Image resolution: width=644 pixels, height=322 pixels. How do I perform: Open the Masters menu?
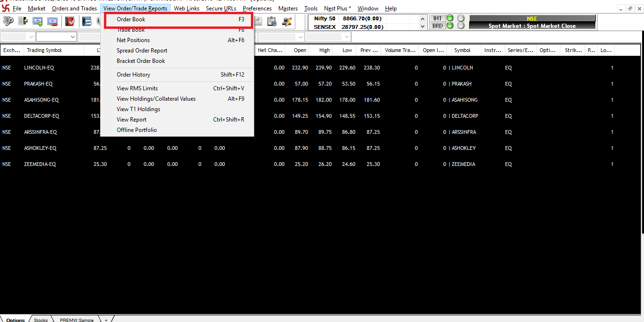pyautogui.click(x=288, y=9)
